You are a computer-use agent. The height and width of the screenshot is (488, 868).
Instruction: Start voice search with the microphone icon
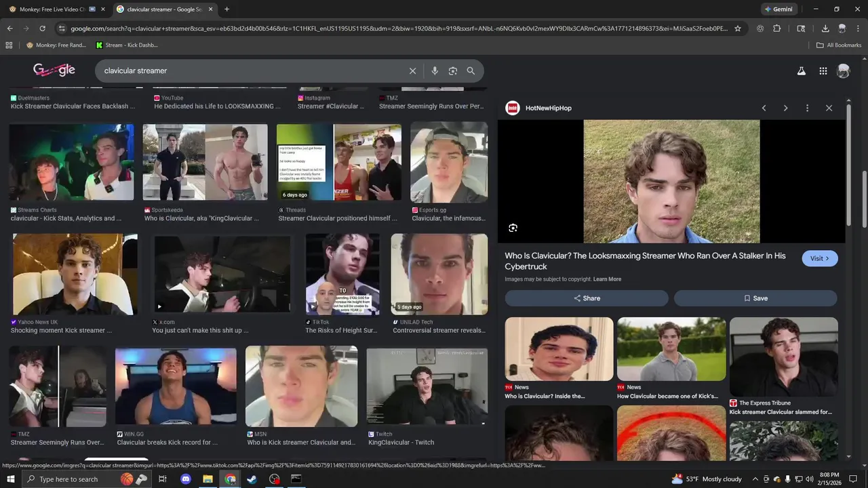tap(435, 70)
